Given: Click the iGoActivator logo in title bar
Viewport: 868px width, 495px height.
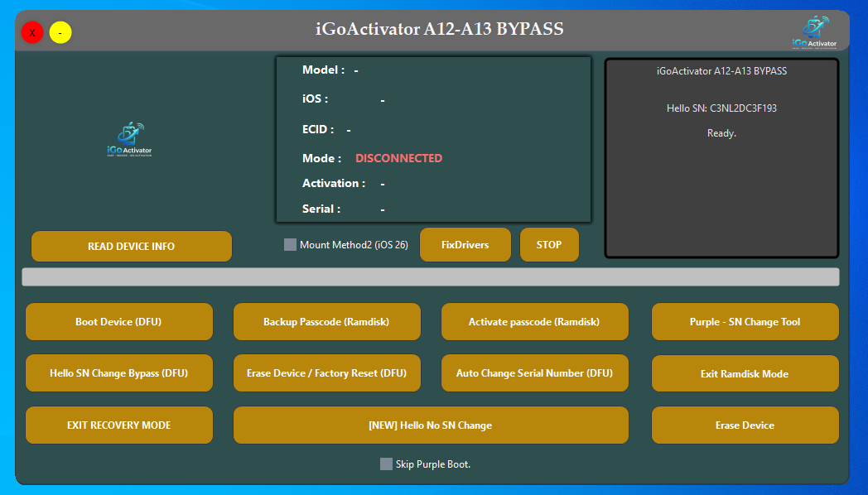Looking at the screenshot, I should pos(814,32).
